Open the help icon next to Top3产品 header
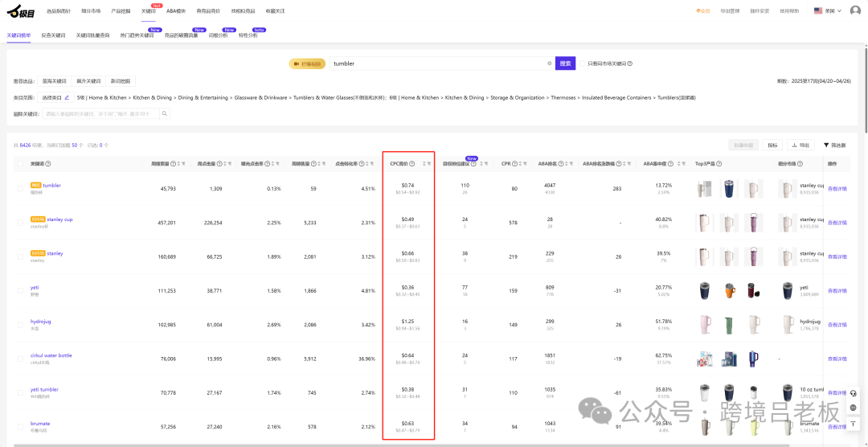Image resolution: width=868 pixels, height=447 pixels. tap(719, 163)
